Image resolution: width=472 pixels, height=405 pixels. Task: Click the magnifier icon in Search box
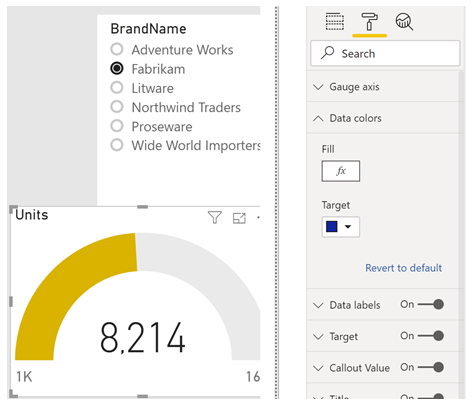point(327,53)
